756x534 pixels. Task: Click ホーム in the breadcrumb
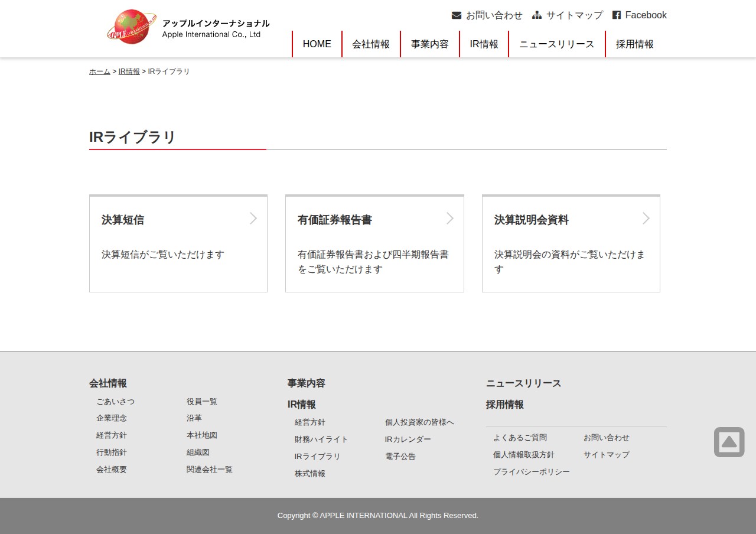click(x=100, y=71)
